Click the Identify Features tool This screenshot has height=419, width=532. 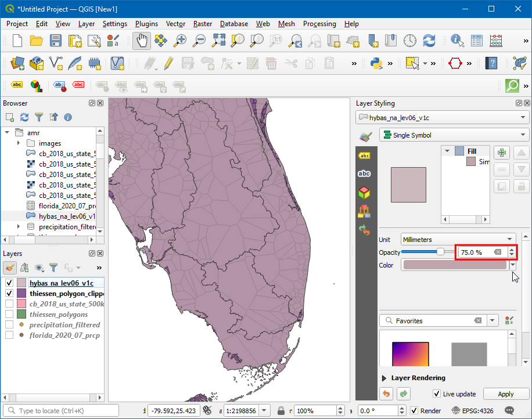pos(458,41)
